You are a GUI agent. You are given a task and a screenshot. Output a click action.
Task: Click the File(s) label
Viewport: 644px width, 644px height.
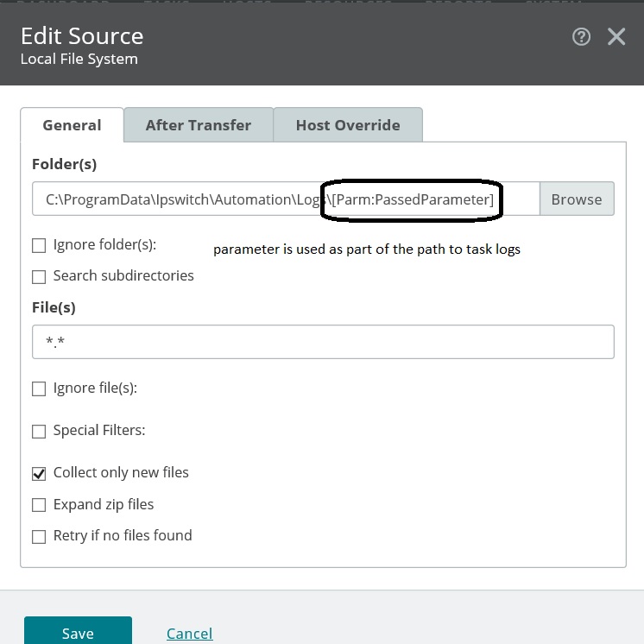pyautogui.click(x=54, y=307)
